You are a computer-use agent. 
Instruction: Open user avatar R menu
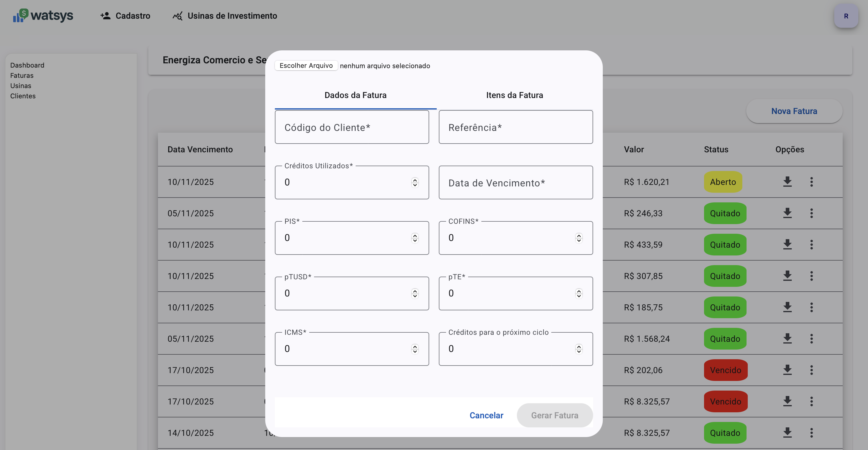(846, 16)
